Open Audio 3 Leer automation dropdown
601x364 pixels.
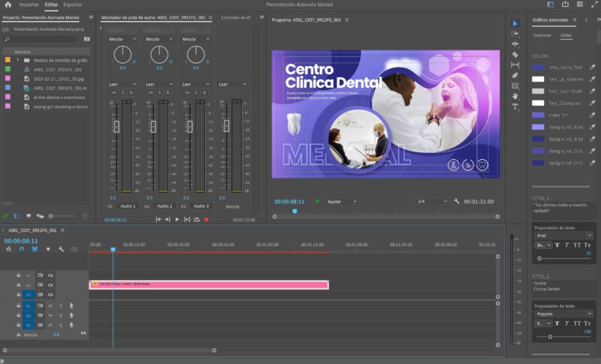click(x=195, y=84)
